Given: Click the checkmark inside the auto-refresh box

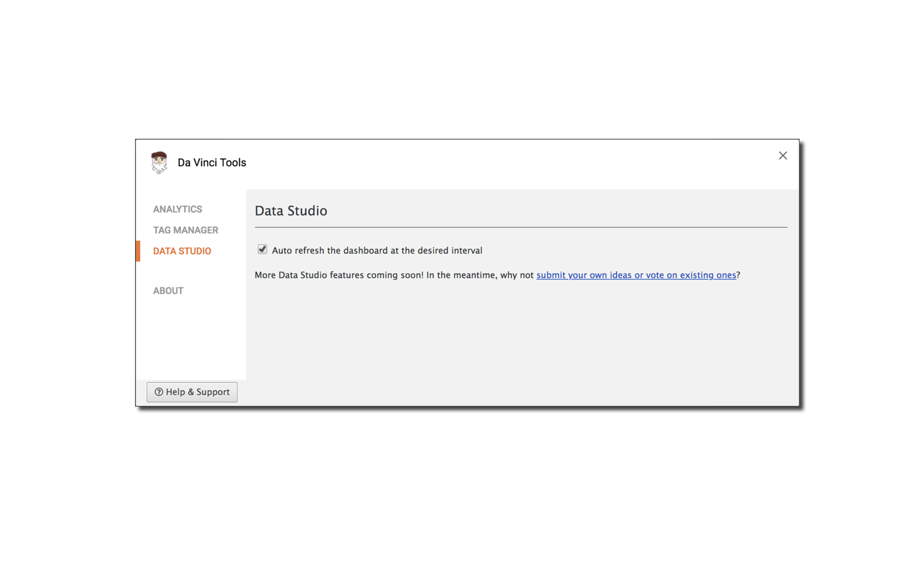Looking at the screenshot, I should click(262, 249).
